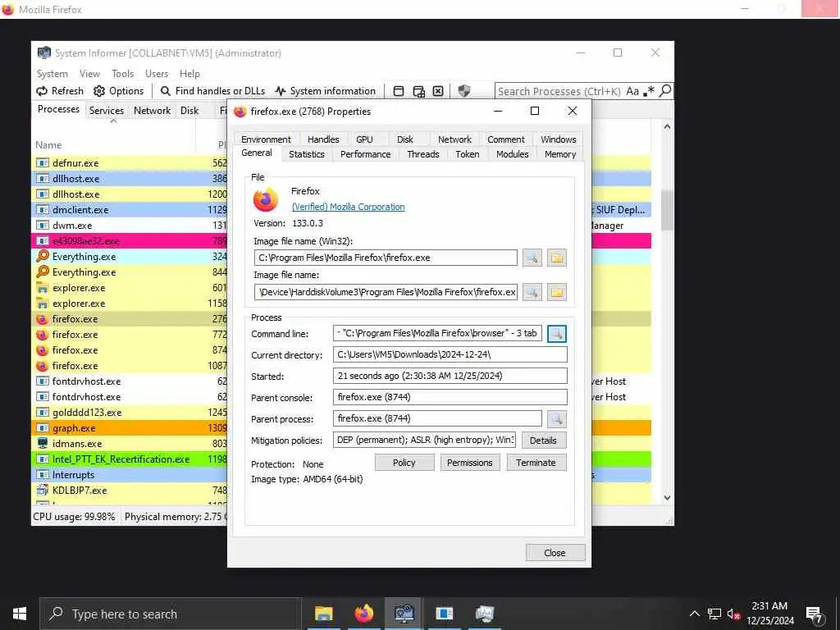The width and height of the screenshot is (840, 630).
Task: Open the System menu
Action: point(52,74)
